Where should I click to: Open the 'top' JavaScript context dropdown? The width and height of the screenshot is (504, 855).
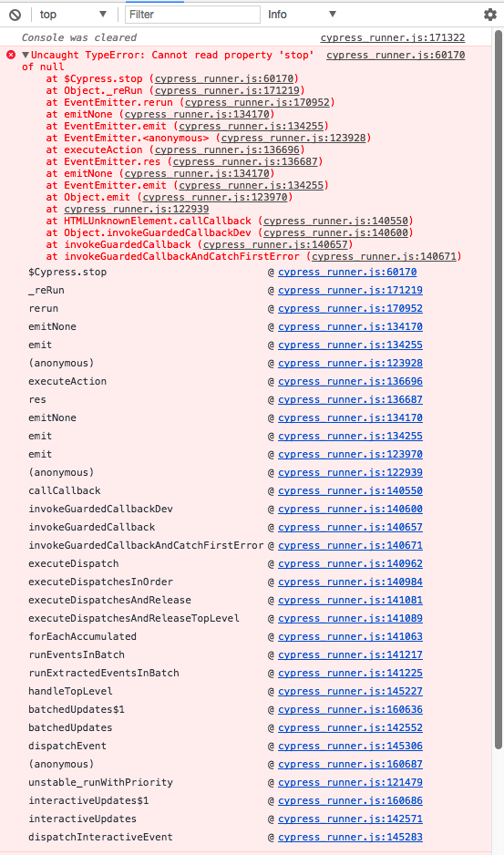[x=73, y=15]
